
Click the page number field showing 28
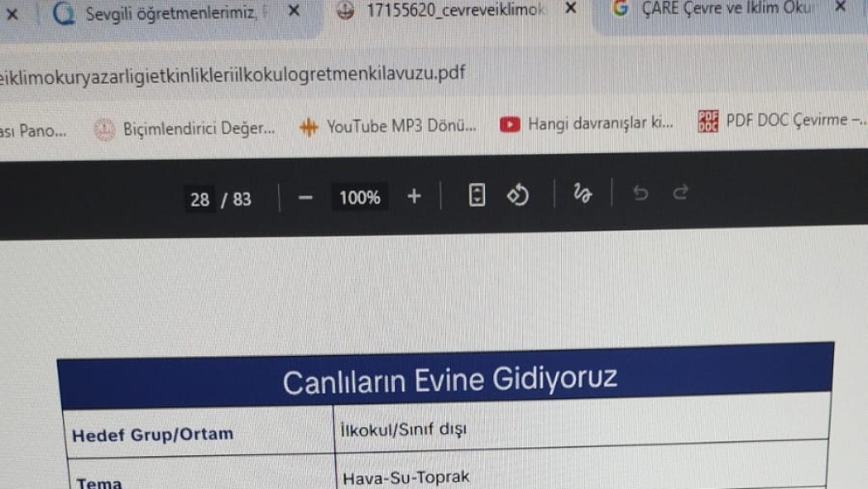(x=200, y=199)
